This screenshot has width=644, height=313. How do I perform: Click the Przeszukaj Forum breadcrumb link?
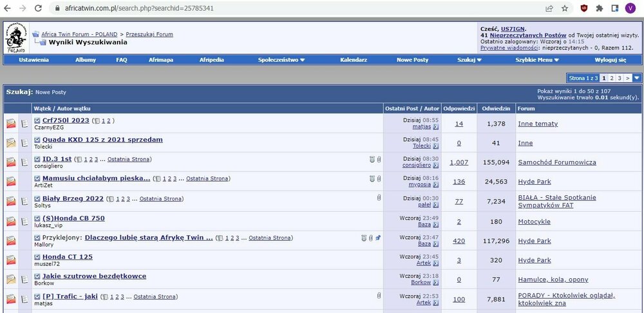pos(149,35)
